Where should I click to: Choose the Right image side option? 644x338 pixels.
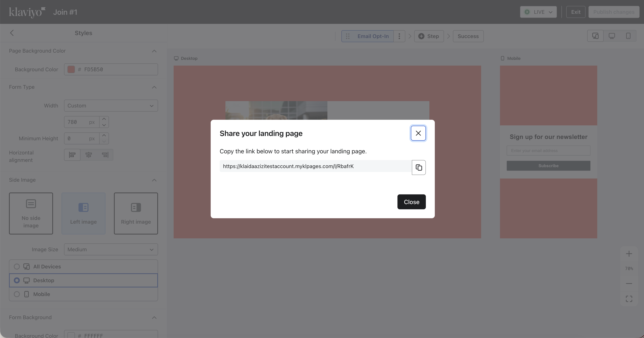click(136, 213)
